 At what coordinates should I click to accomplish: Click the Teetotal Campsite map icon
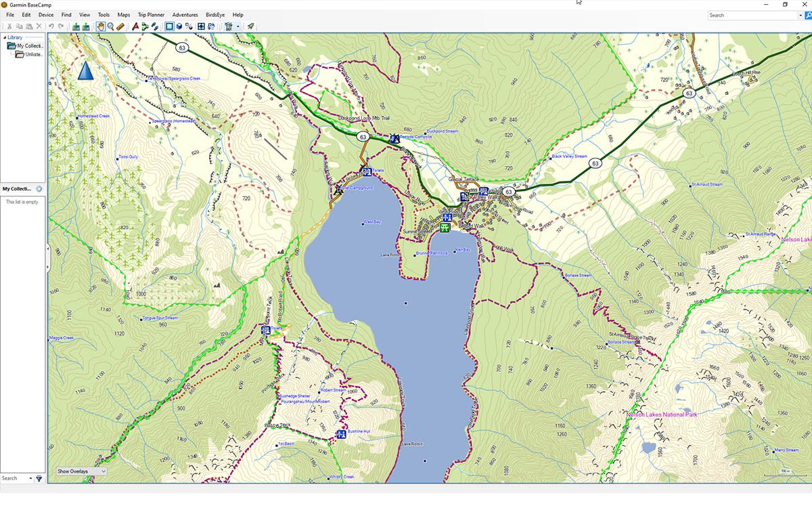pyautogui.click(x=394, y=138)
